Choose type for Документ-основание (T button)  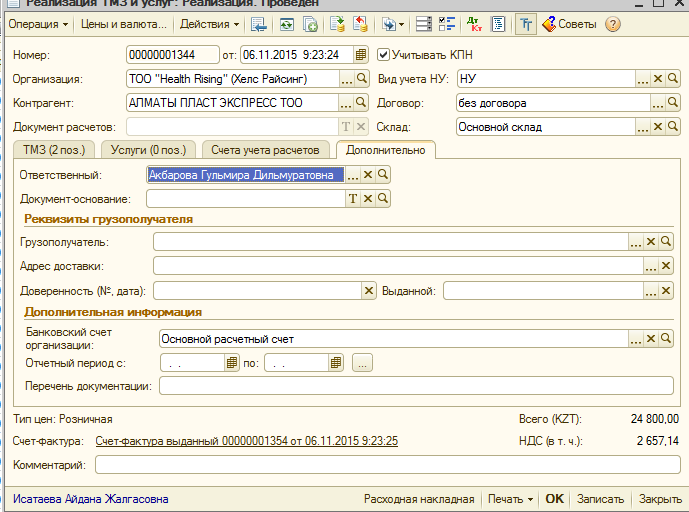(x=353, y=199)
